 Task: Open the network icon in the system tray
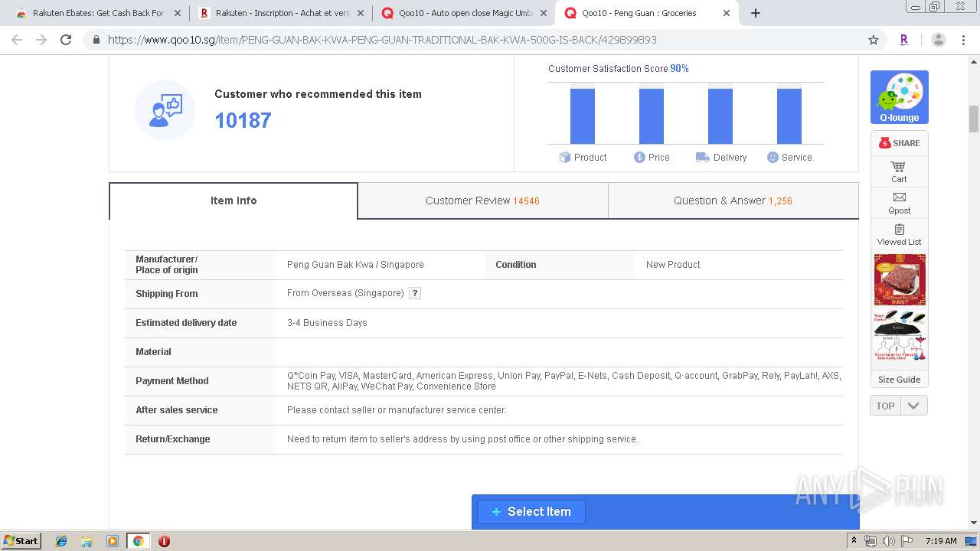[871, 541]
